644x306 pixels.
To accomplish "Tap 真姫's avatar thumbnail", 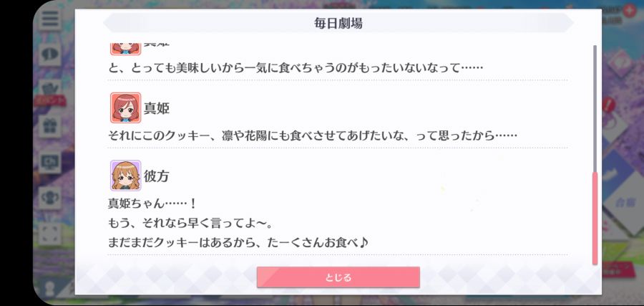I will (x=125, y=107).
